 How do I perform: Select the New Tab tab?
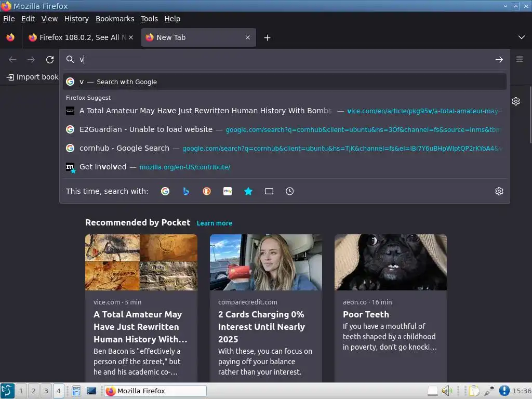pyautogui.click(x=198, y=37)
